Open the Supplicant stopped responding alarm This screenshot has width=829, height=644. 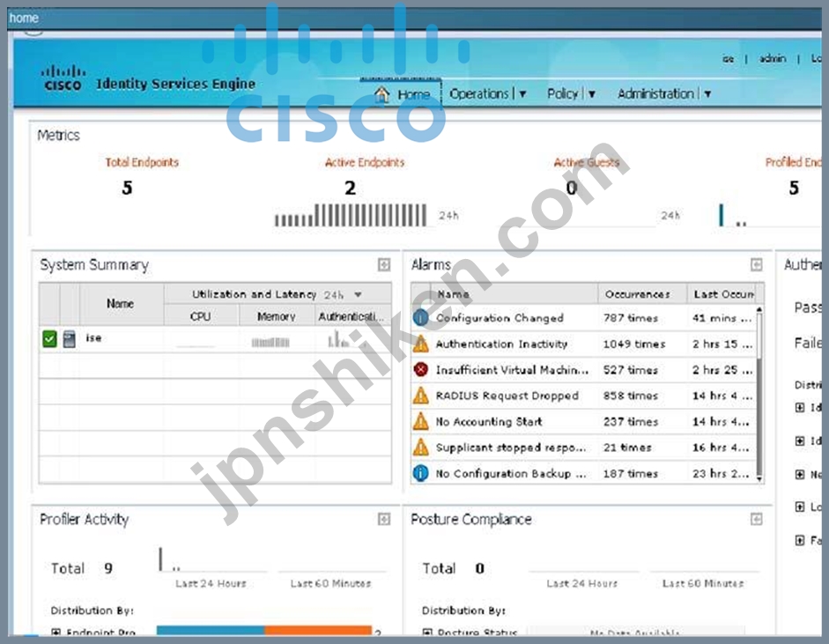(511, 448)
